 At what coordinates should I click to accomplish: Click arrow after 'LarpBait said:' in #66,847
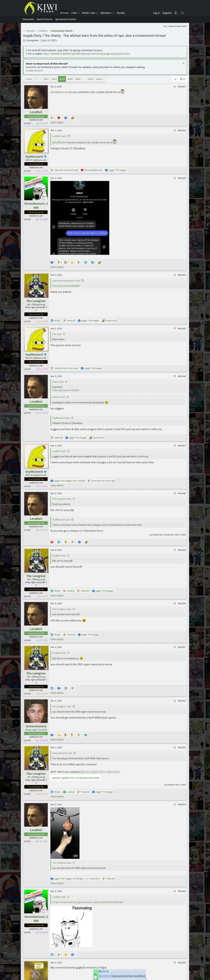[x=69, y=451]
